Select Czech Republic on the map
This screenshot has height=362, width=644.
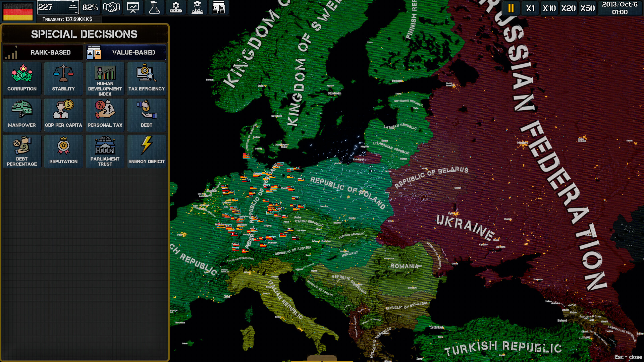click(309, 223)
